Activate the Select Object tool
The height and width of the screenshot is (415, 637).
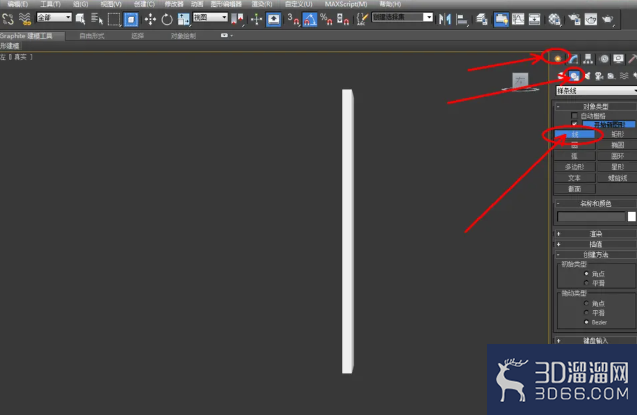80,19
